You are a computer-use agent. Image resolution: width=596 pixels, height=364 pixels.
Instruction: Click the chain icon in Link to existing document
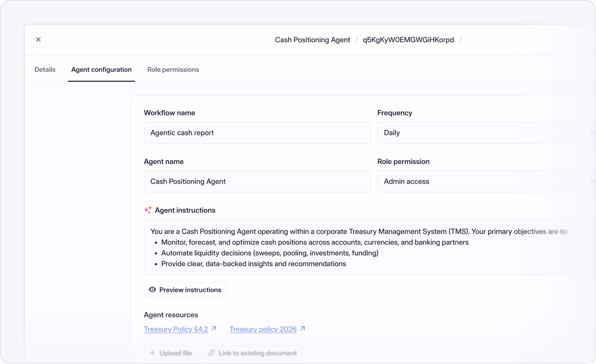211,353
